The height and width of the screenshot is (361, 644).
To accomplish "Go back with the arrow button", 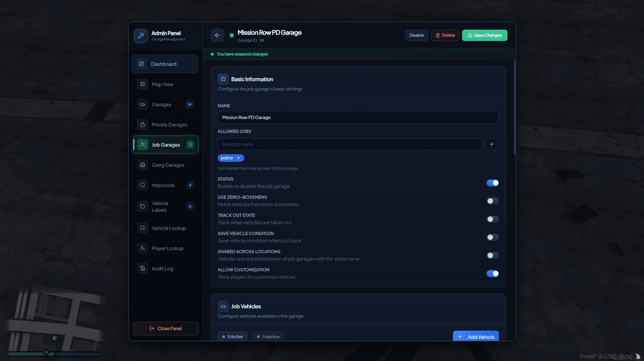I will tap(217, 35).
